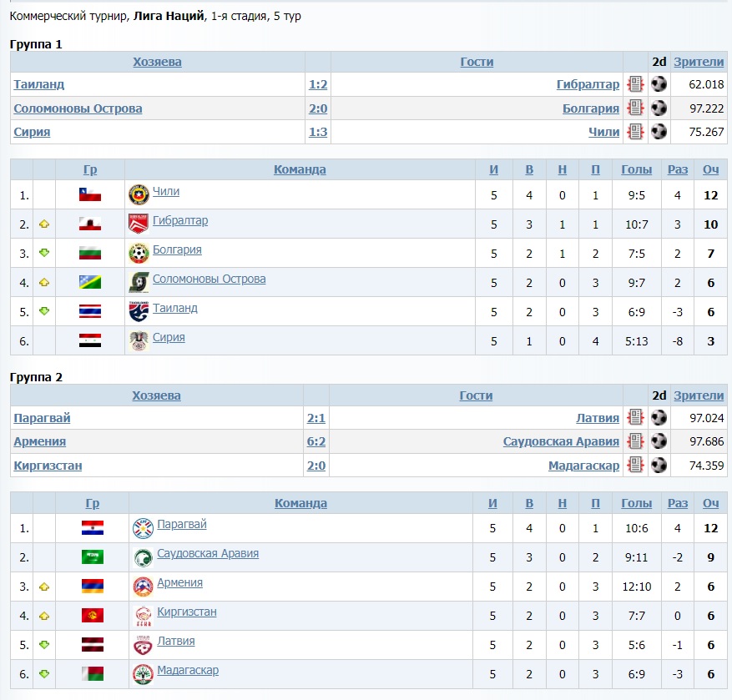Open 2D ball viewer for Киргизстан–Мадагаскар match

[659, 465]
